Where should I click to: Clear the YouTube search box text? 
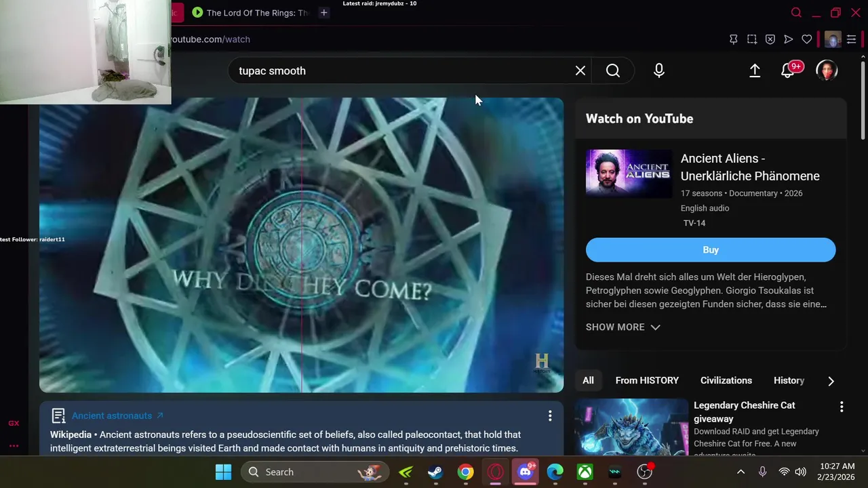580,70
